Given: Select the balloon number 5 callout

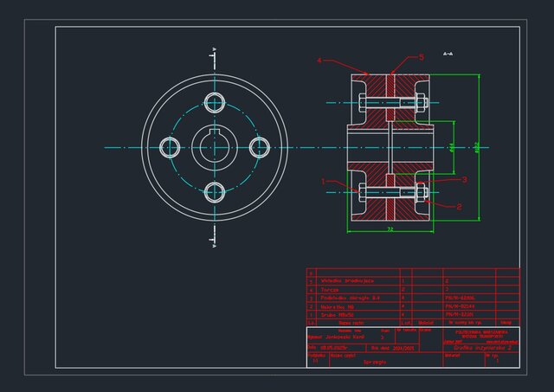Looking at the screenshot, I should coord(422,57).
